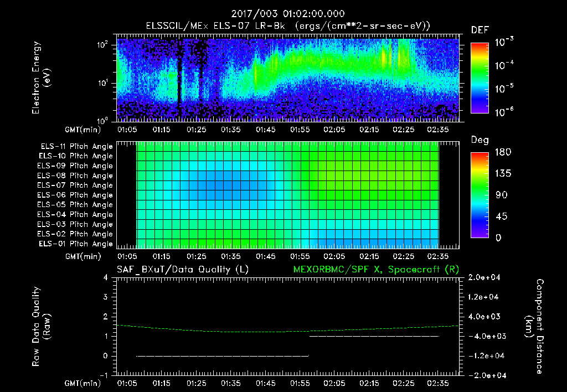
Task: Click the -4.0e+03 component distance tick
Action: tap(487, 336)
